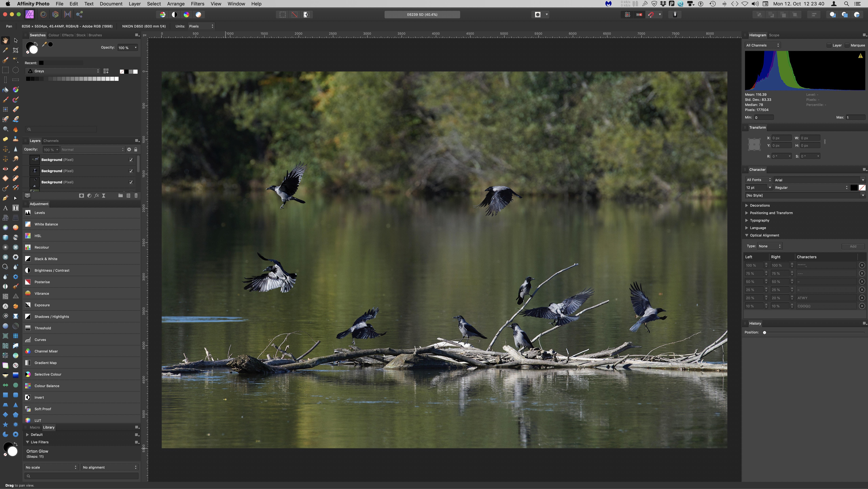Viewport: 868px width, 489px height.
Task: Open the Arial font family dropdown
Action: click(819, 180)
